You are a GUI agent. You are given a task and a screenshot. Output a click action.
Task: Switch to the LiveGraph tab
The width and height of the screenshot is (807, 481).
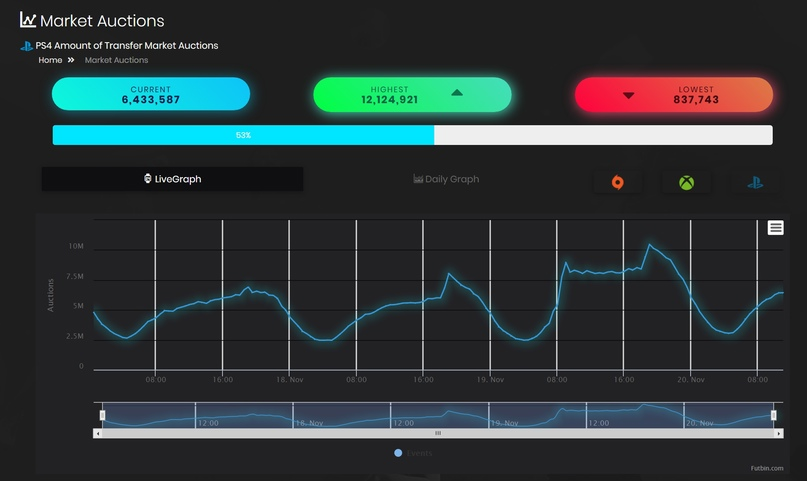172,179
